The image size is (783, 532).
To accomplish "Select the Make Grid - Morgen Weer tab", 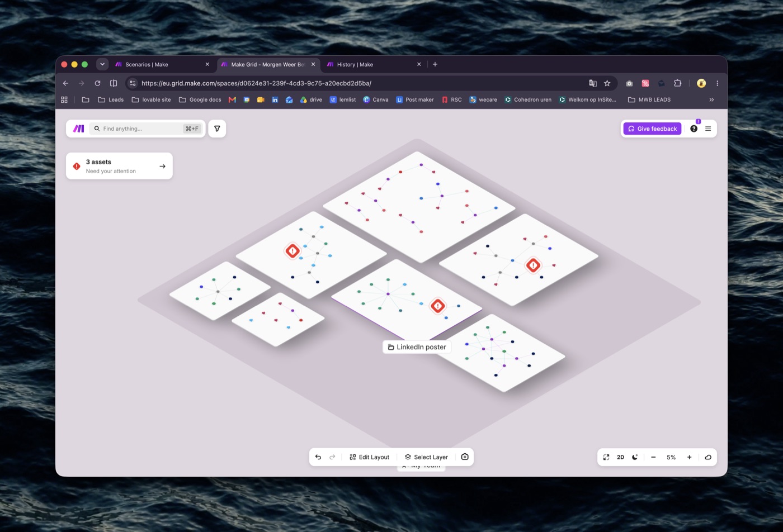I will point(268,64).
